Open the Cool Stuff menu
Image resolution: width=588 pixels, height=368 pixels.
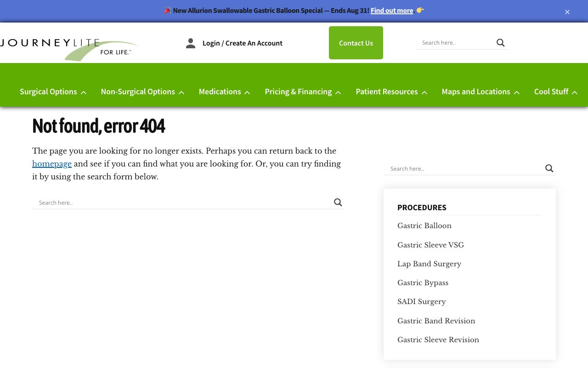(555, 92)
